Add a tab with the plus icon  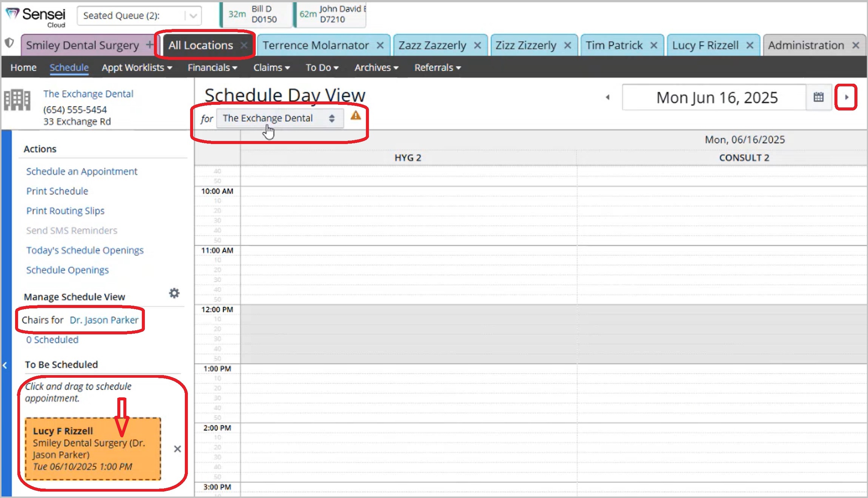150,44
